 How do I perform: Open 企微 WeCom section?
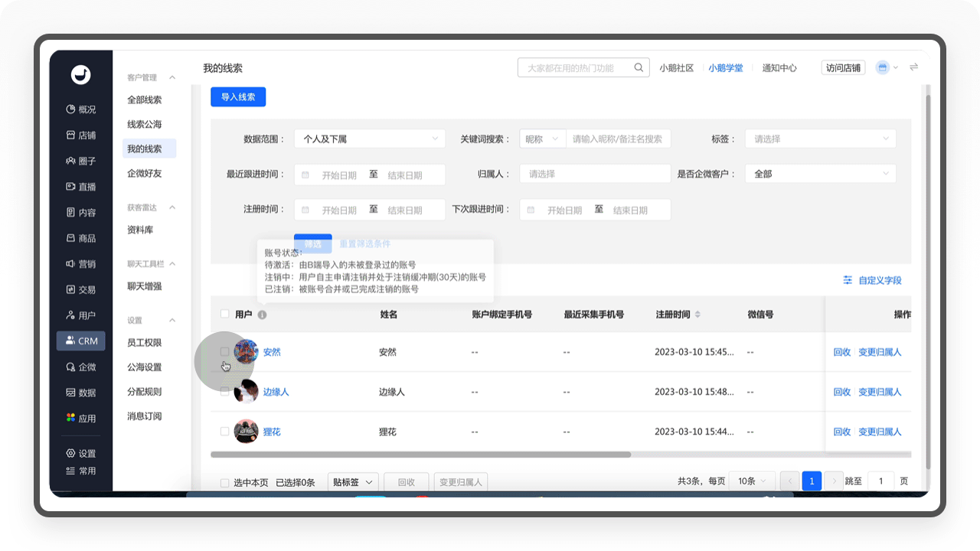click(x=81, y=367)
